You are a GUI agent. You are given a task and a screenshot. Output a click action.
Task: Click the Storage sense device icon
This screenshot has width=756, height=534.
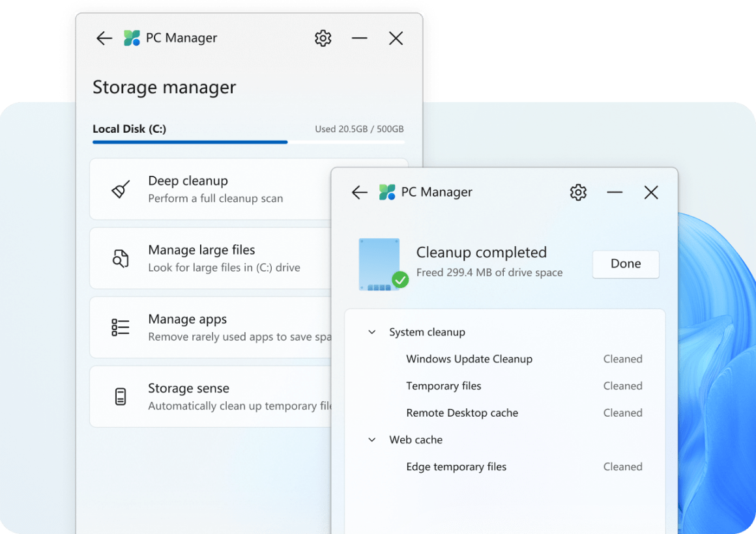[120, 396]
